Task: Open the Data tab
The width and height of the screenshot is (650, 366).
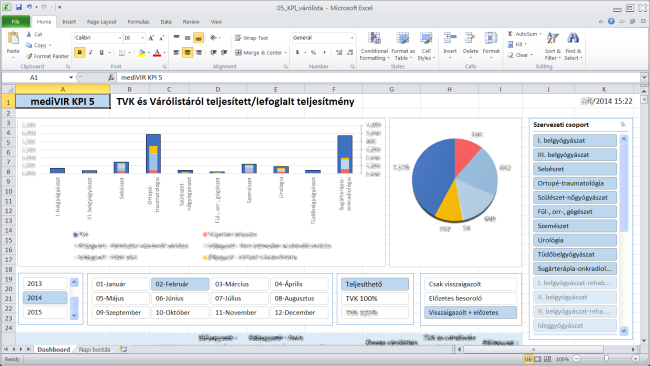Action: [x=166, y=22]
